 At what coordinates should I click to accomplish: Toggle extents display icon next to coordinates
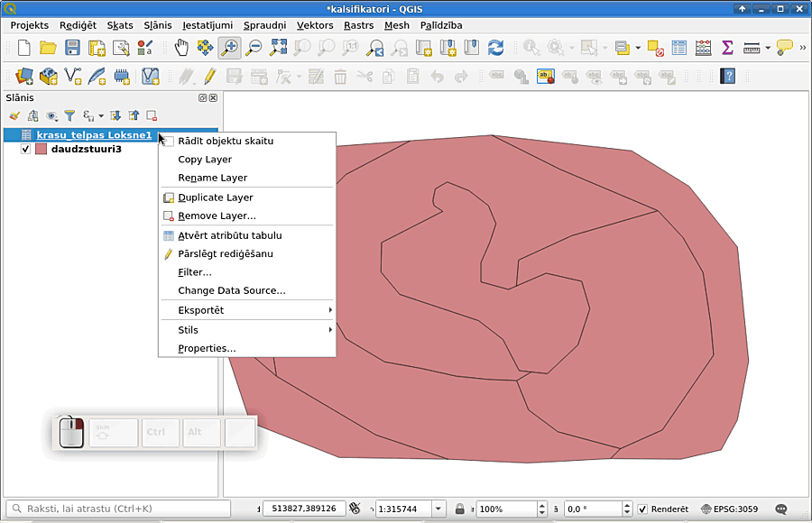point(355,509)
